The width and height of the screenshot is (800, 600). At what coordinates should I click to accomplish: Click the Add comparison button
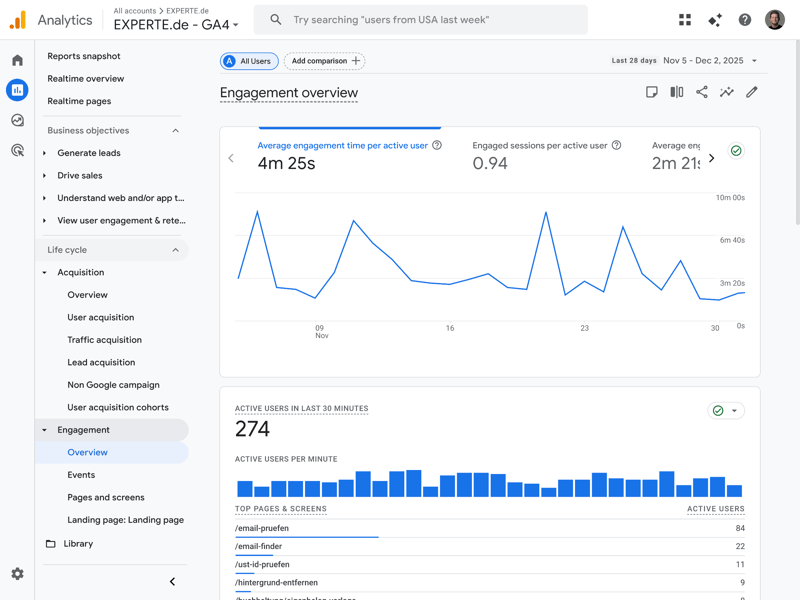pos(325,61)
